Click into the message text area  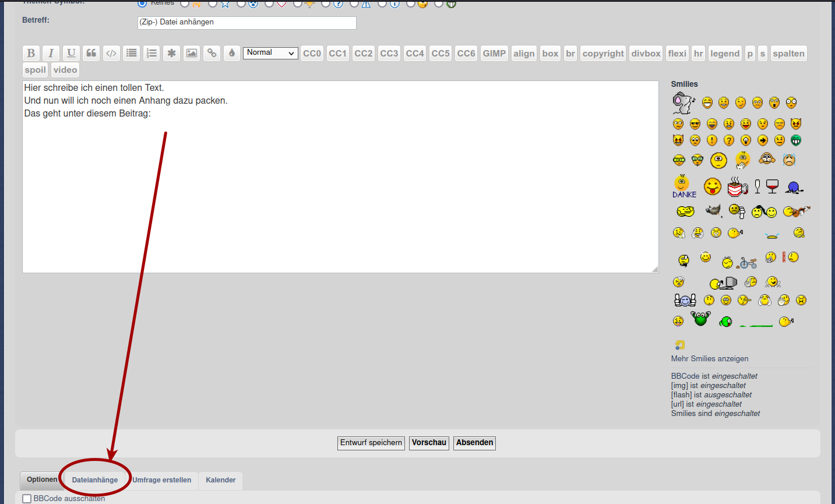click(x=340, y=177)
